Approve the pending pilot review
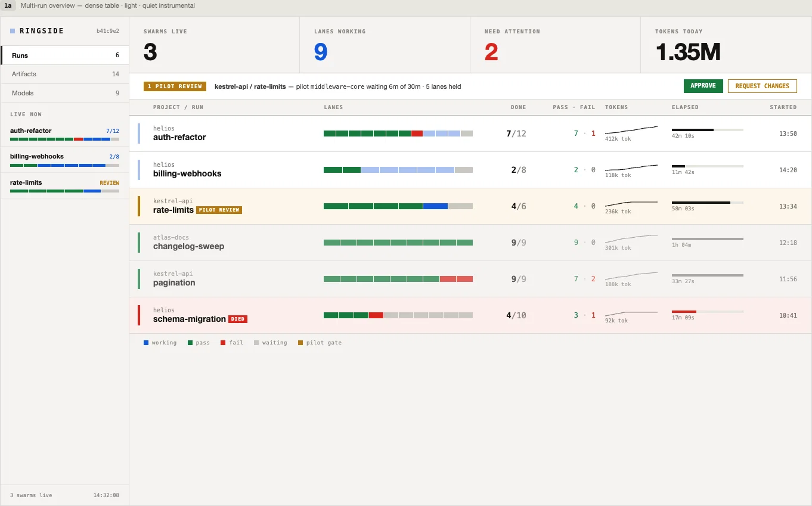The image size is (812, 506). point(703,86)
